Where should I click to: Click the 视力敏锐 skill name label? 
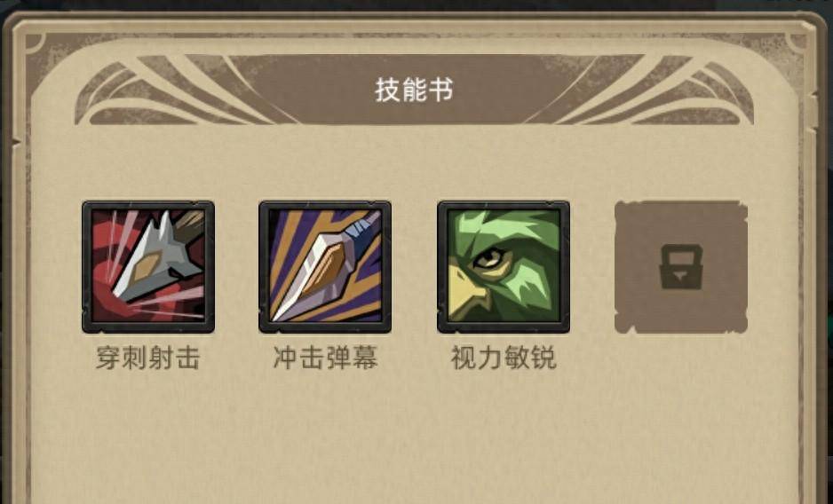click(504, 358)
